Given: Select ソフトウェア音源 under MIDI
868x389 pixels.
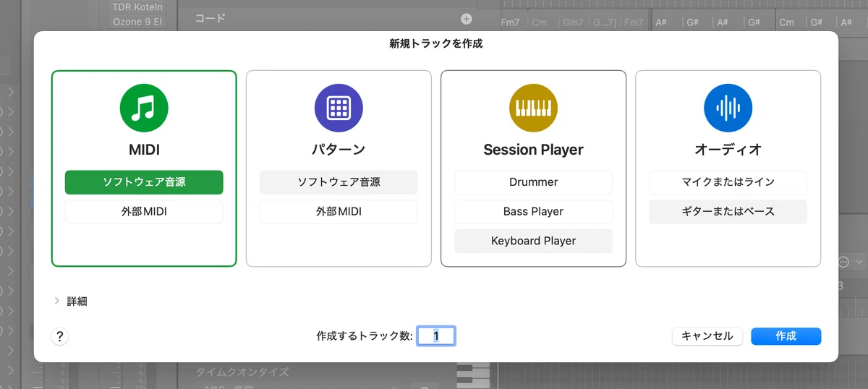Looking at the screenshot, I should [x=144, y=182].
